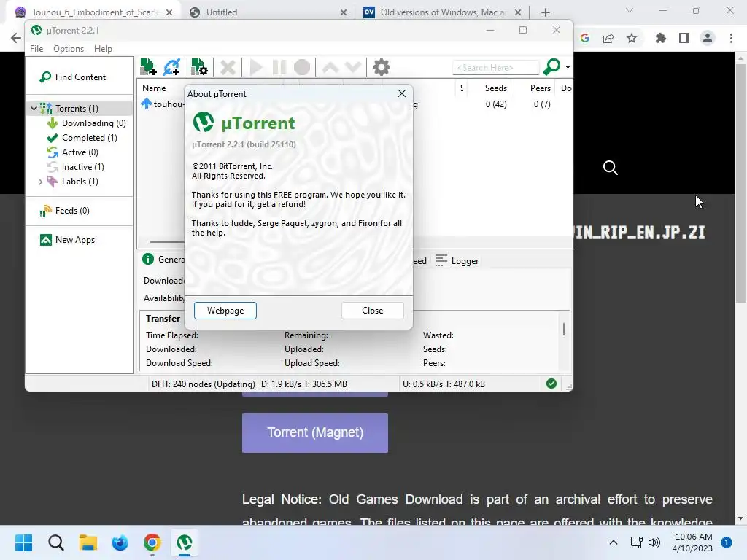Screen dimensions: 747x560
Task: Switch to the General tab
Action: click(x=163, y=260)
